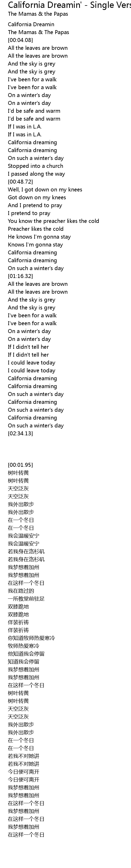Click 'The Mamas & The Papas' lyrics credit line
Screen dimensions: 131x868
click(x=39, y=32)
